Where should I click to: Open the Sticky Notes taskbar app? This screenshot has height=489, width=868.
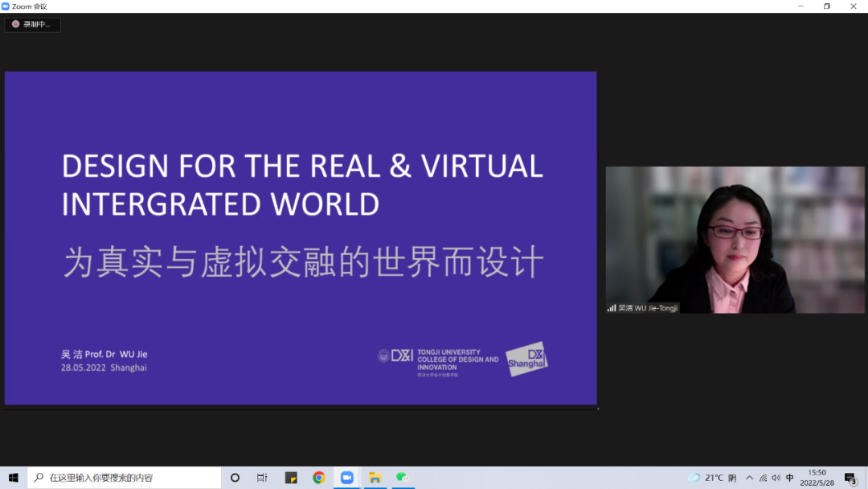(x=291, y=478)
